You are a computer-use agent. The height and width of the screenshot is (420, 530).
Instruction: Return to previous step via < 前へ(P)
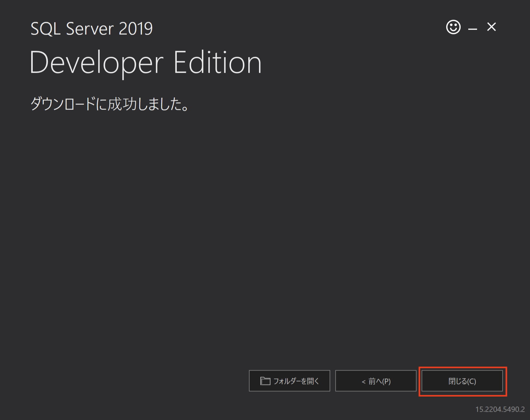click(376, 381)
